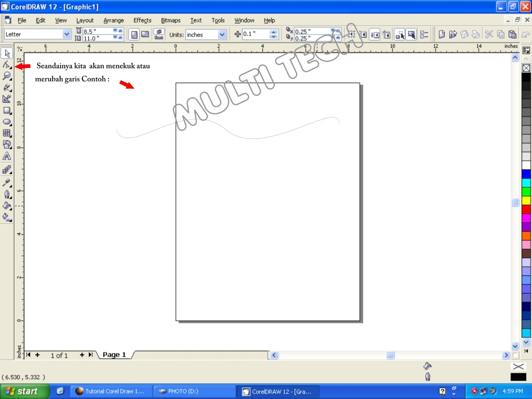
Task: Toggle Snap to Guidelines
Action: (x=363, y=34)
